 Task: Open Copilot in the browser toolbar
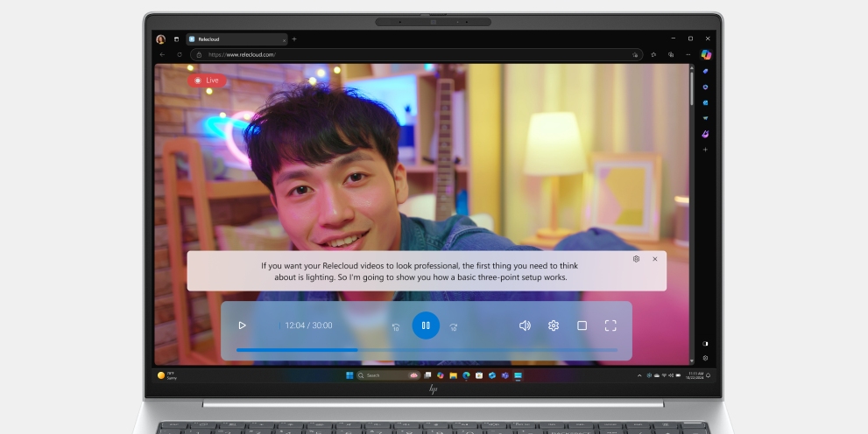(706, 55)
